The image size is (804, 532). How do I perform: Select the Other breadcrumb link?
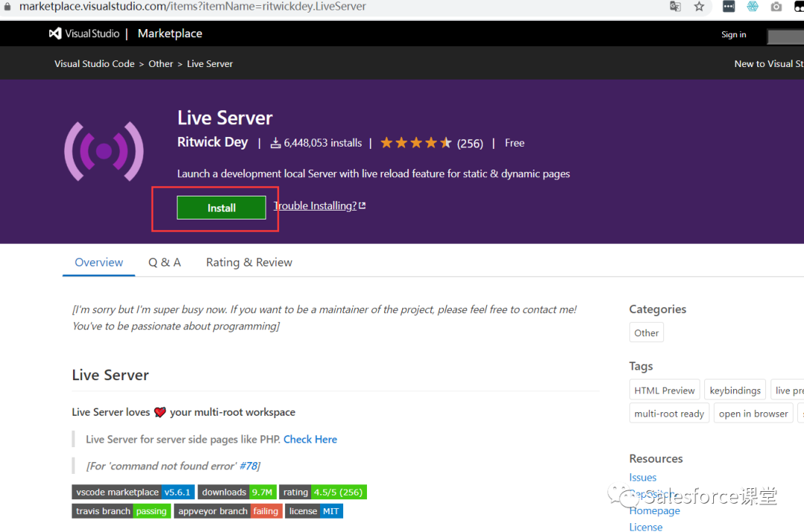(x=160, y=63)
